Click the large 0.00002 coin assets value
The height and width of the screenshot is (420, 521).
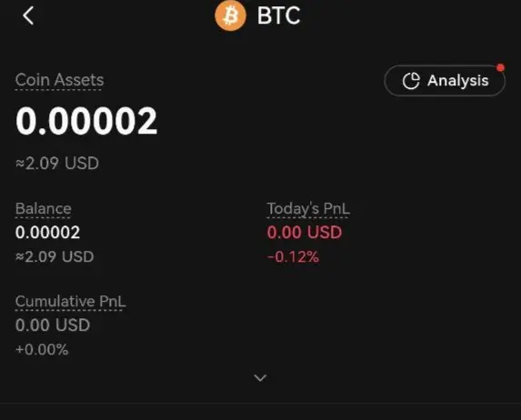pyautogui.click(x=86, y=121)
